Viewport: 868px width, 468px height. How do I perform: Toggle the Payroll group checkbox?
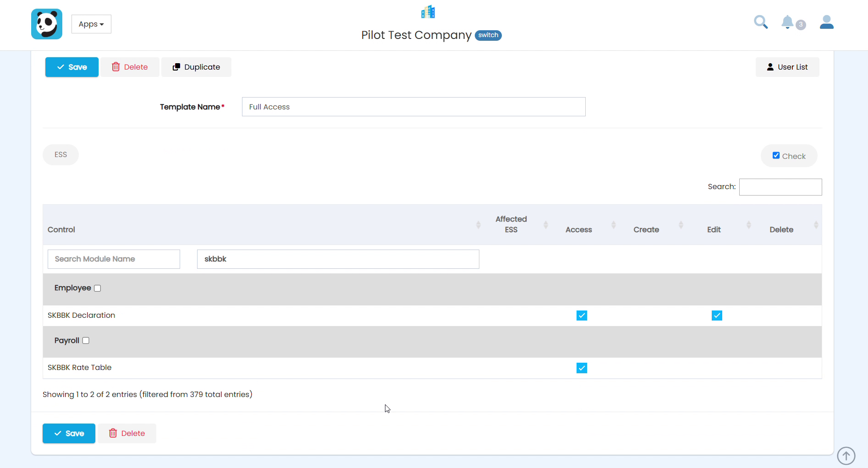tap(86, 340)
